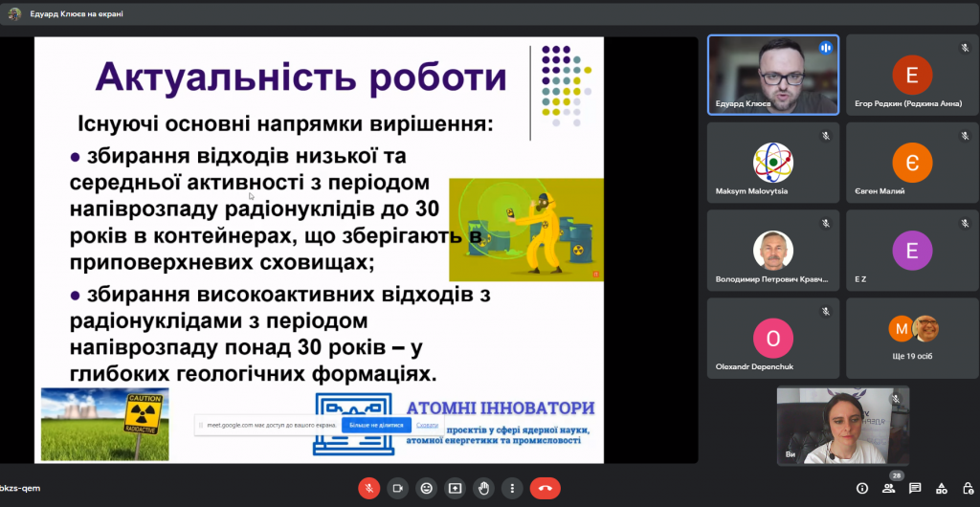Select Maksym Malovytsia's participant tile

[x=772, y=162]
